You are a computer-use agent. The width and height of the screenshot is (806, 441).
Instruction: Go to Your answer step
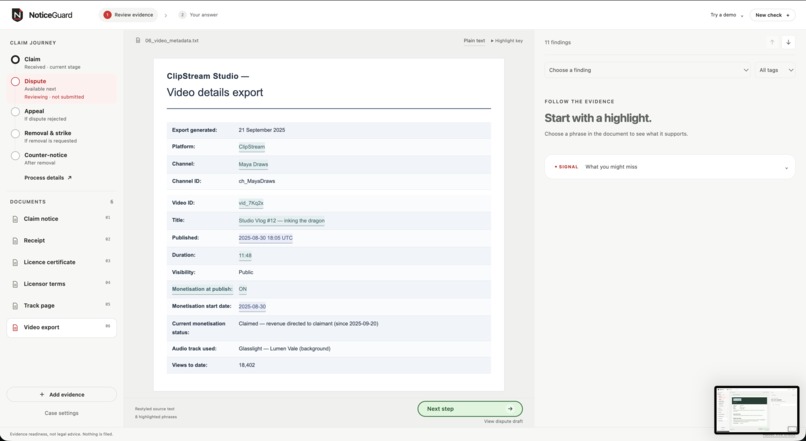pyautogui.click(x=198, y=15)
